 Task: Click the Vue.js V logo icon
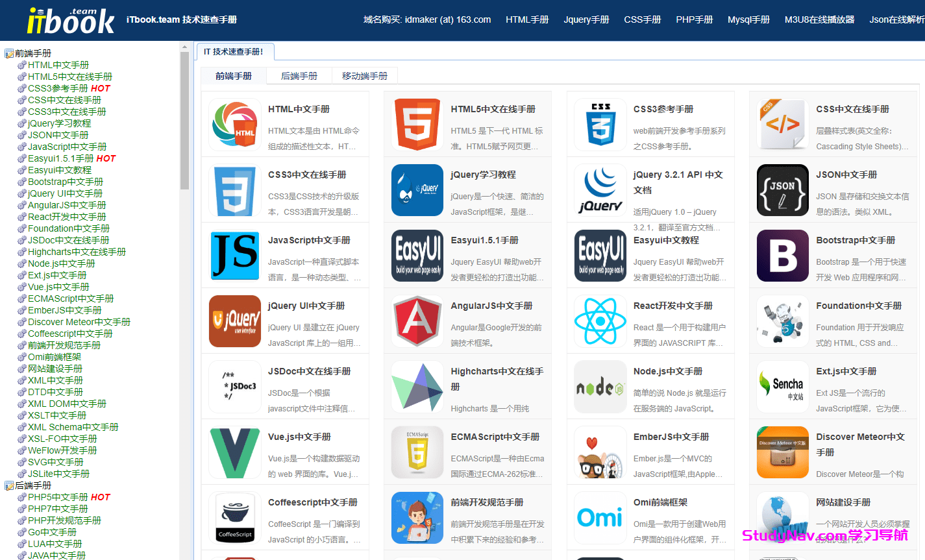[x=234, y=452]
